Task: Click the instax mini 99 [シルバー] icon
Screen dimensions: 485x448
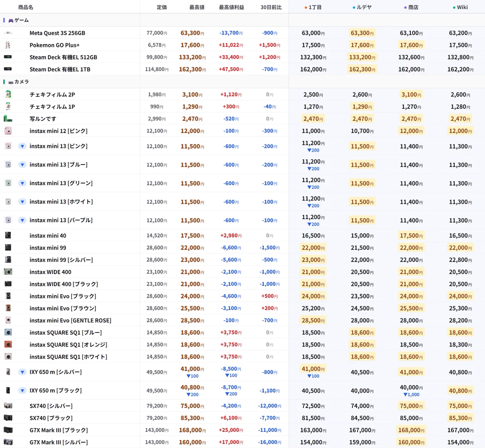Action: (x=8, y=260)
